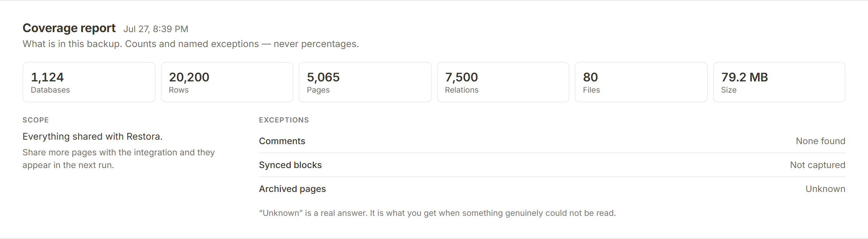Open the Archived pages exception row
The height and width of the screenshot is (239, 868).
[x=552, y=189]
